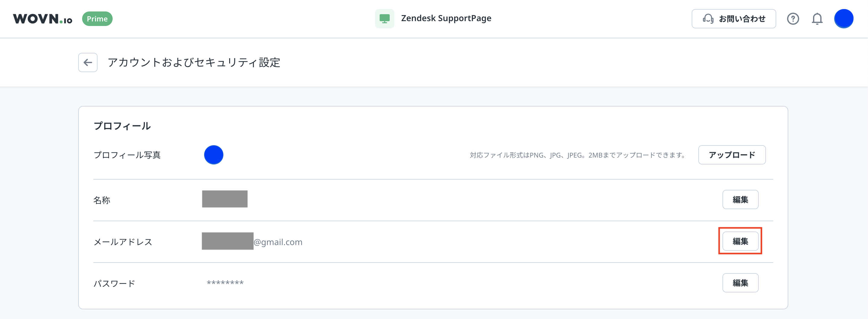This screenshot has width=868, height=319.
Task: Click 編集 in the メールアドレス row
Action: coord(740,241)
